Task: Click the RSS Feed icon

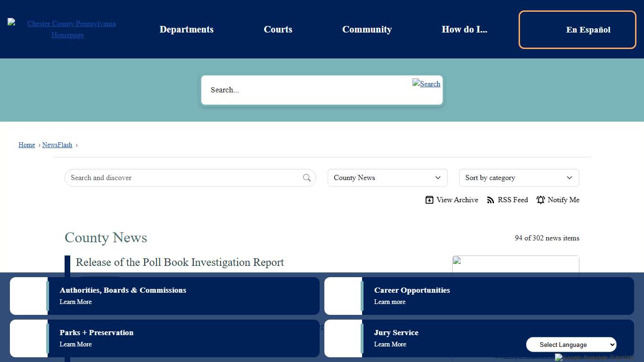Action: tap(491, 200)
